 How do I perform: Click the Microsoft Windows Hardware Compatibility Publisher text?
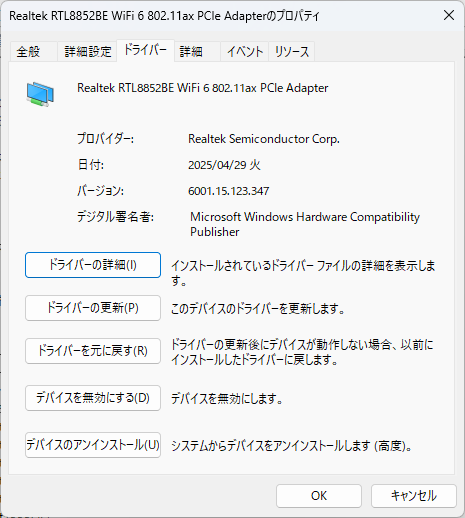(x=305, y=224)
